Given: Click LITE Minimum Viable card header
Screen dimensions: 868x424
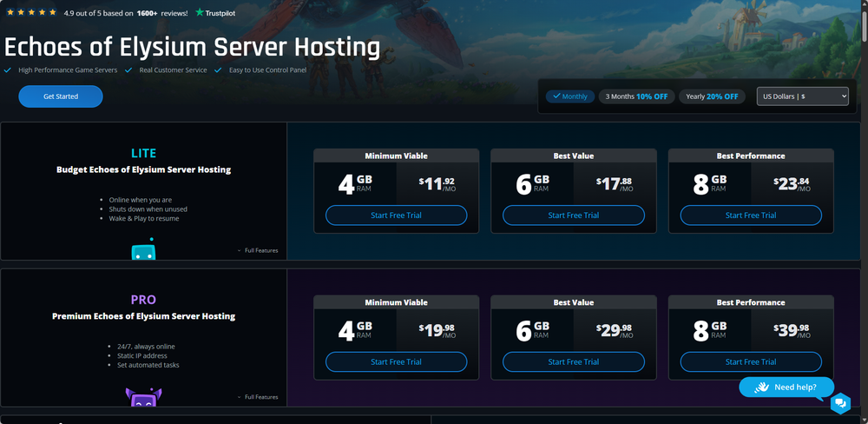Looking at the screenshot, I should point(397,156).
